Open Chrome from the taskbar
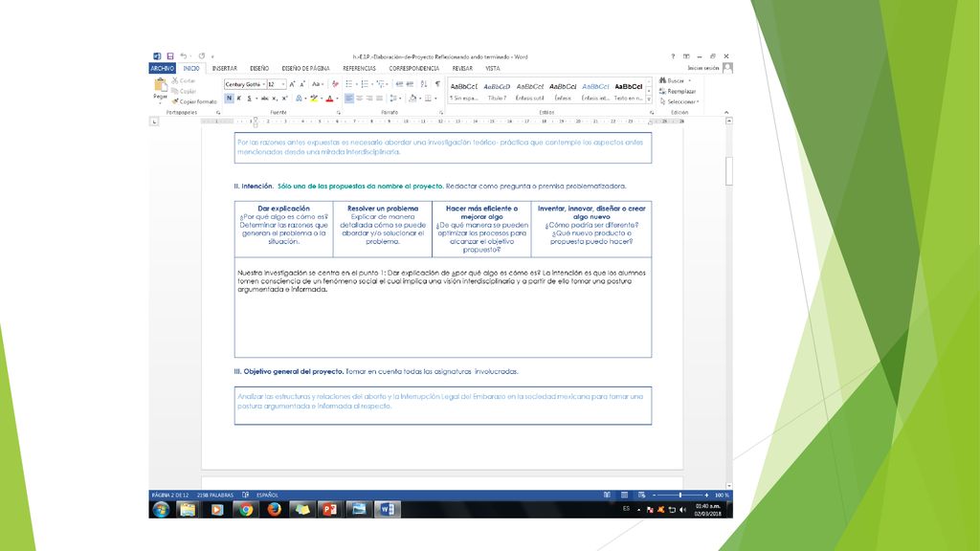 (x=246, y=509)
